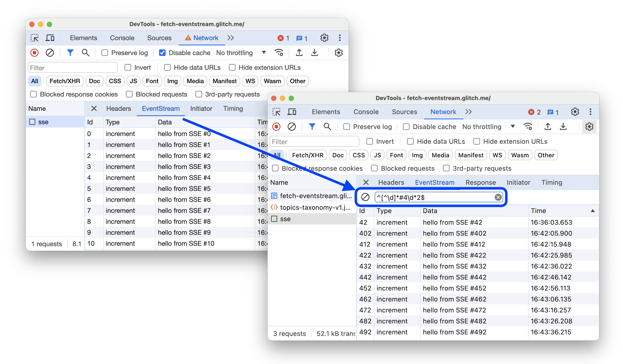This screenshot has width=623, height=364.
Task: Switch to the Response tab
Action: click(481, 182)
